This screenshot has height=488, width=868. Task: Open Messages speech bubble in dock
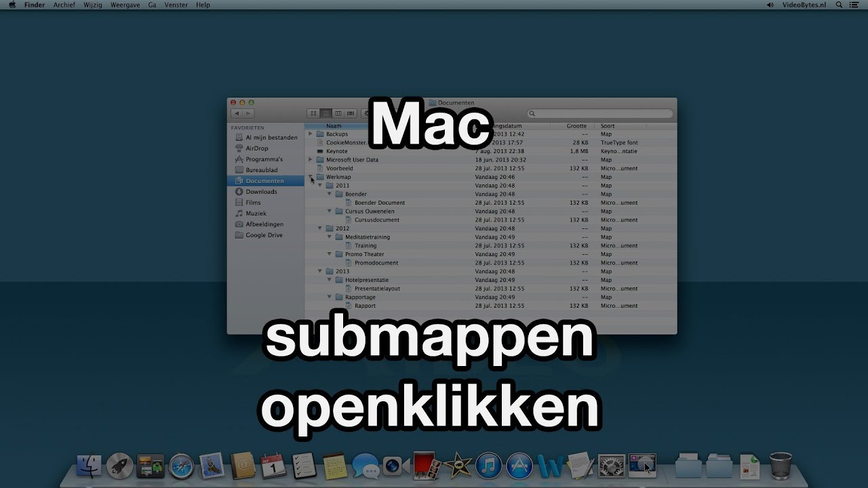click(366, 466)
